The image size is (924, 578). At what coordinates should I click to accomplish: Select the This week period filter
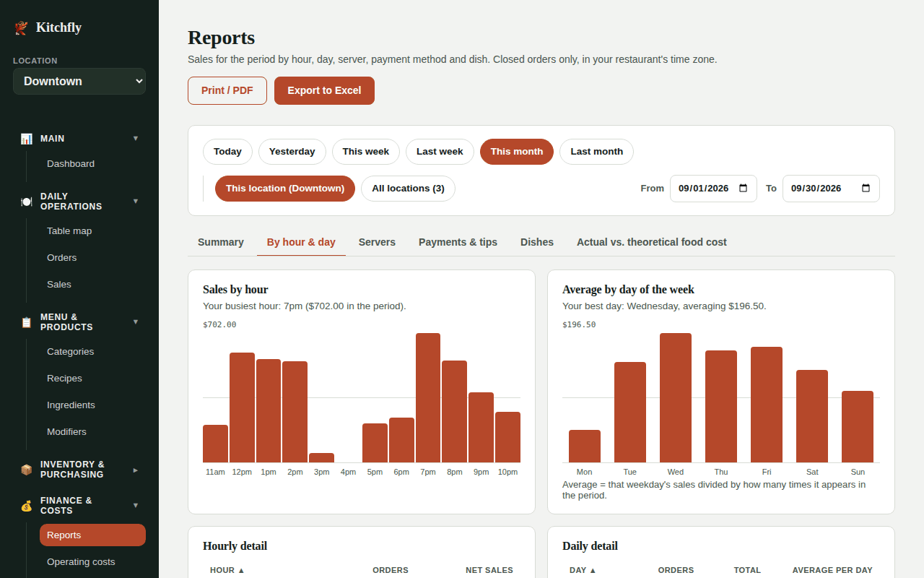366,152
